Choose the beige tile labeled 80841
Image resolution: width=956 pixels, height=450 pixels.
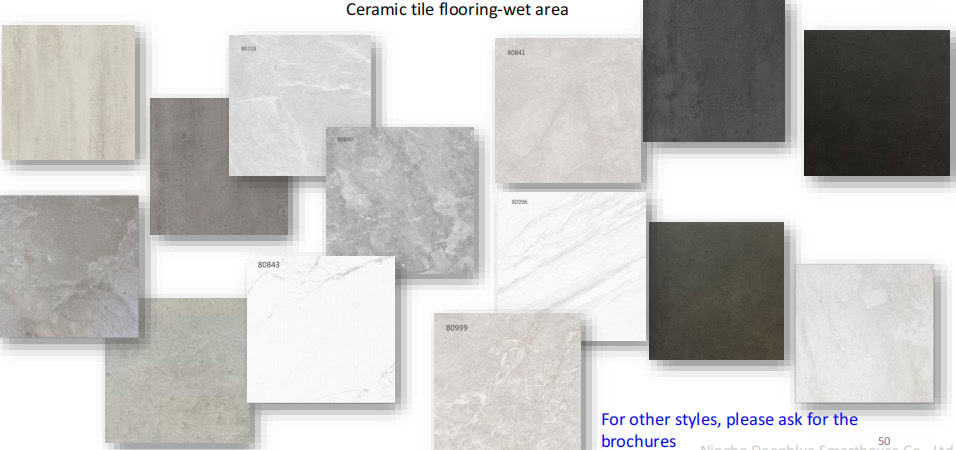[567, 110]
